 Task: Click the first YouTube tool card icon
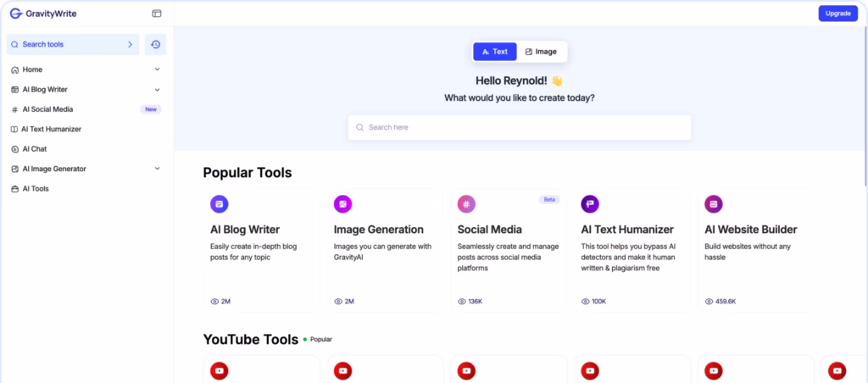220,371
